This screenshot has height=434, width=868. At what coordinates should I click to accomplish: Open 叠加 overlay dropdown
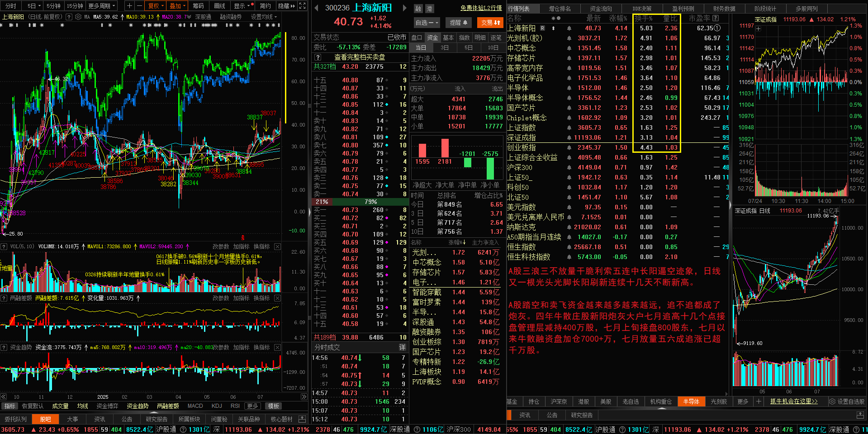point(178,6)
